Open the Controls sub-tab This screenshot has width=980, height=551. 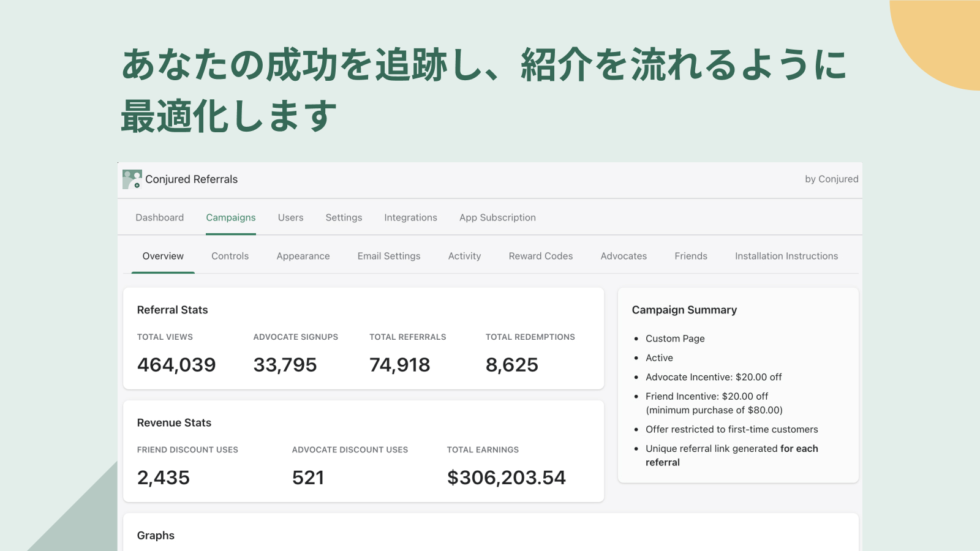click(x=230, y=256)
